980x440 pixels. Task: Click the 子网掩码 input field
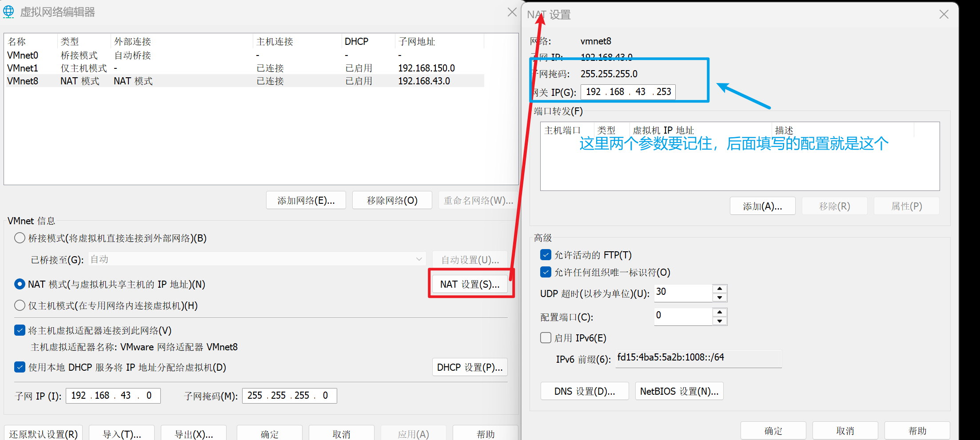tap(290, 396)
